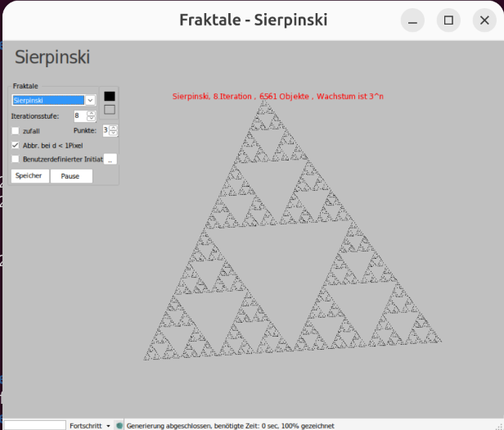Image resolution: width=504 pixels, height=430 pixels.
Task: Decrease Punkte value with down arrow
Action: tap(114, 134)
